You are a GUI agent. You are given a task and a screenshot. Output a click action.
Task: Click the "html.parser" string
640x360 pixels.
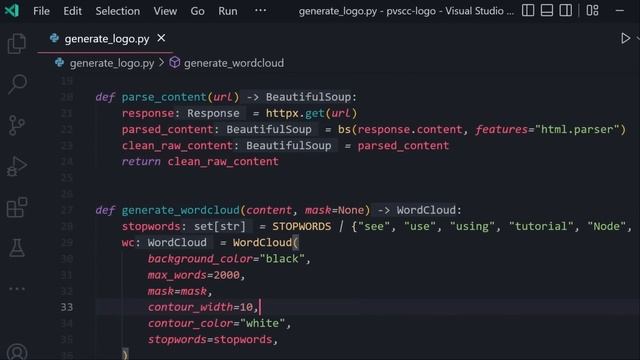click(577, 129)
